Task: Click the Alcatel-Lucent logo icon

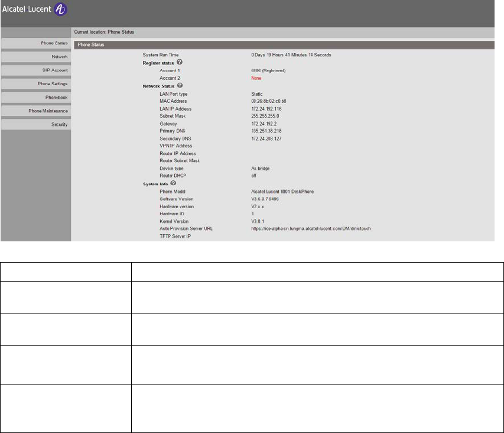Action: (x=61, y=9)
